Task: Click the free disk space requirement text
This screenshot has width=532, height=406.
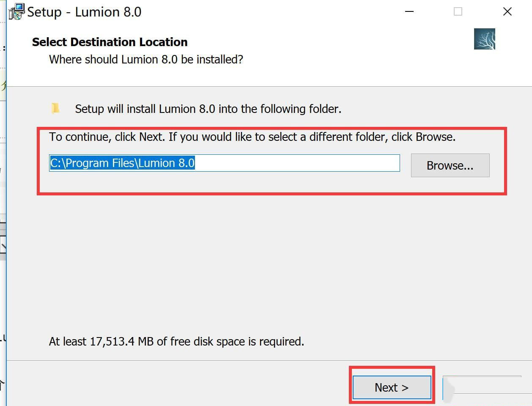Action: coord(176,341)
